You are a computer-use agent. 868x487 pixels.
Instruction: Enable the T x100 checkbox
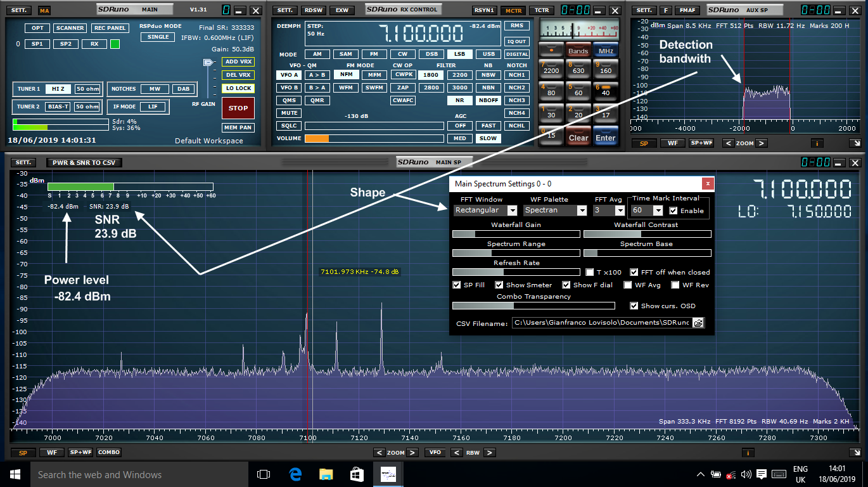[x=590, y=272]
